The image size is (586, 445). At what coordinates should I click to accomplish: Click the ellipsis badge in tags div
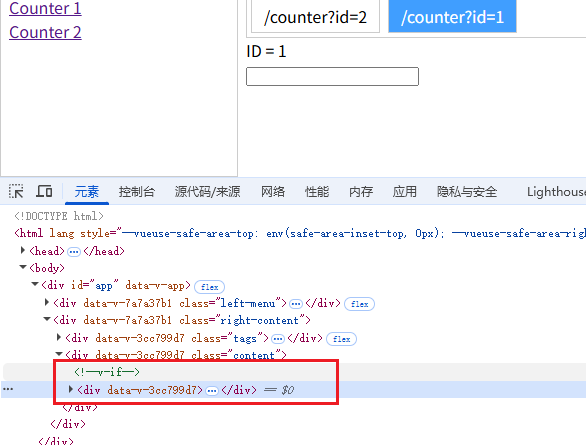click(277, 339)
